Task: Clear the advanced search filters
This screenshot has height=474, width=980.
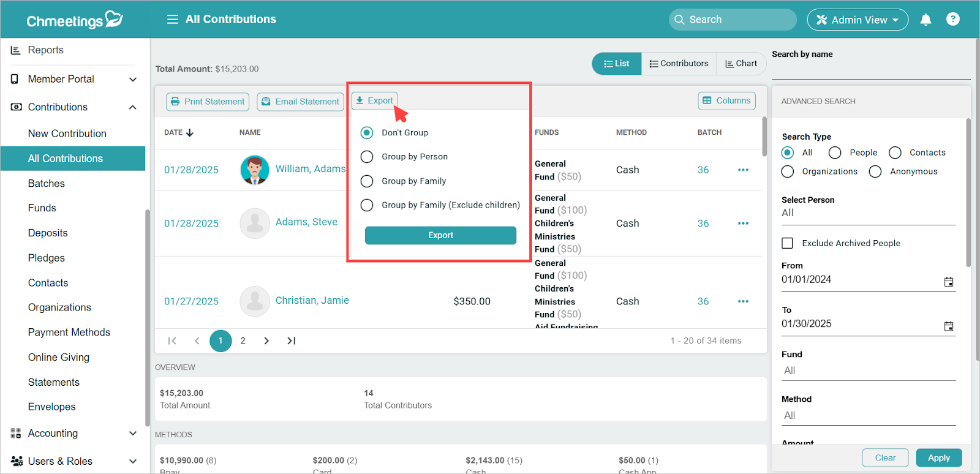Action: click(885, 458)
